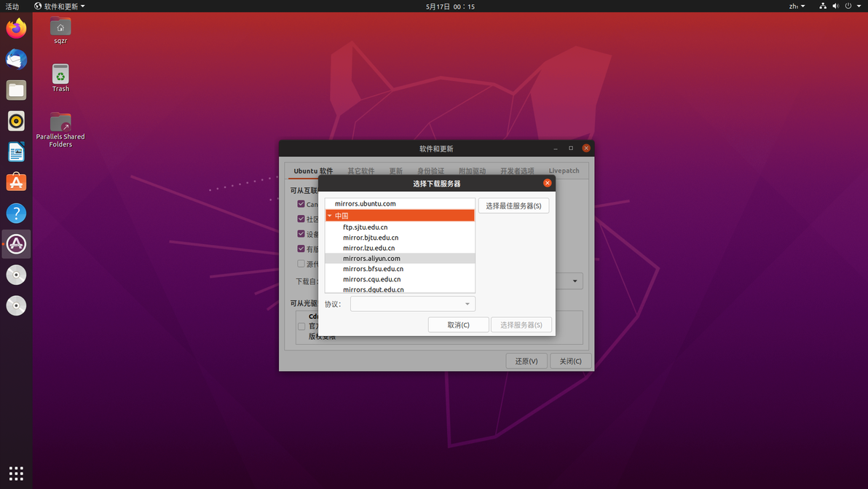Open the 协议 protocol dropdown

[x=412, y=303]
